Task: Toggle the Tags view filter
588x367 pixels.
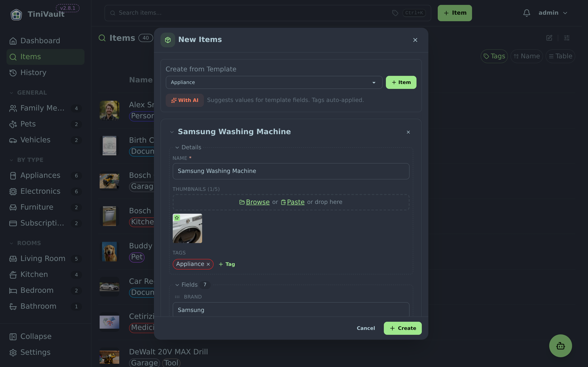Action: coord(494,56)
